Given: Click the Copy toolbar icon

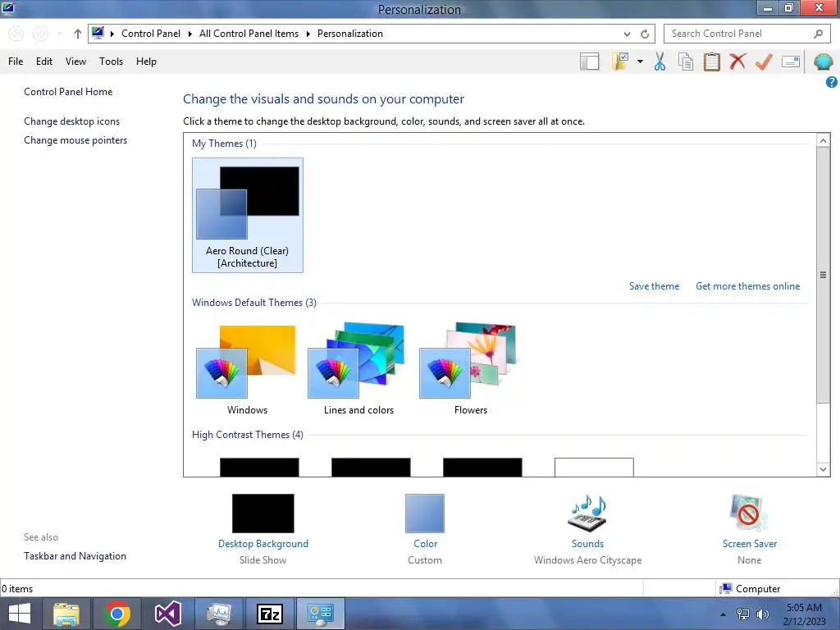Looking at the screenshot, I should [x=686, y=62].
